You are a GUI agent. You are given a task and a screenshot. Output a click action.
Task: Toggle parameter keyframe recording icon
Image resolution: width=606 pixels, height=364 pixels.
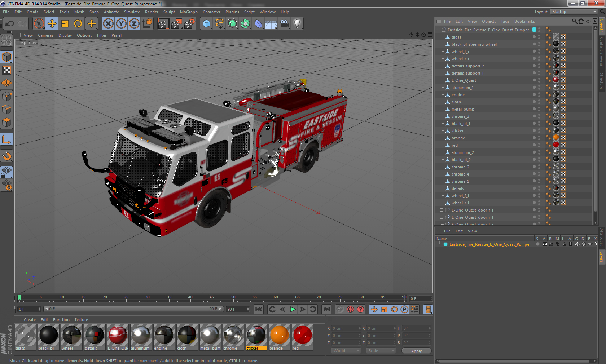tap(404, 309)
